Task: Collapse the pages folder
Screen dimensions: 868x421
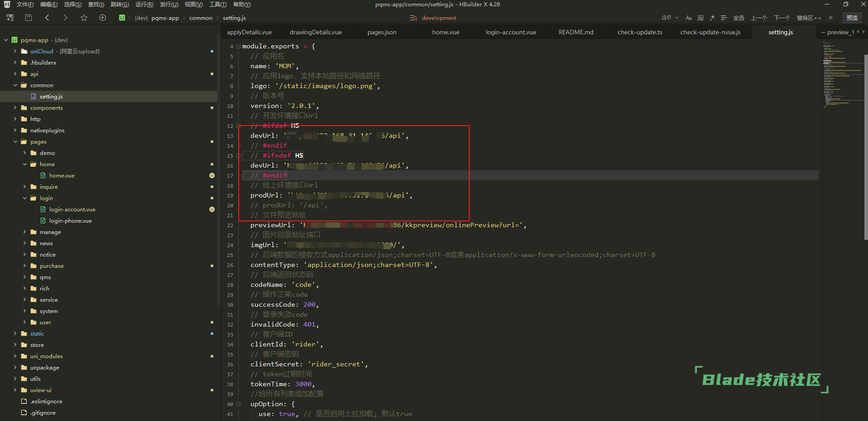Action: click(15, 142)
